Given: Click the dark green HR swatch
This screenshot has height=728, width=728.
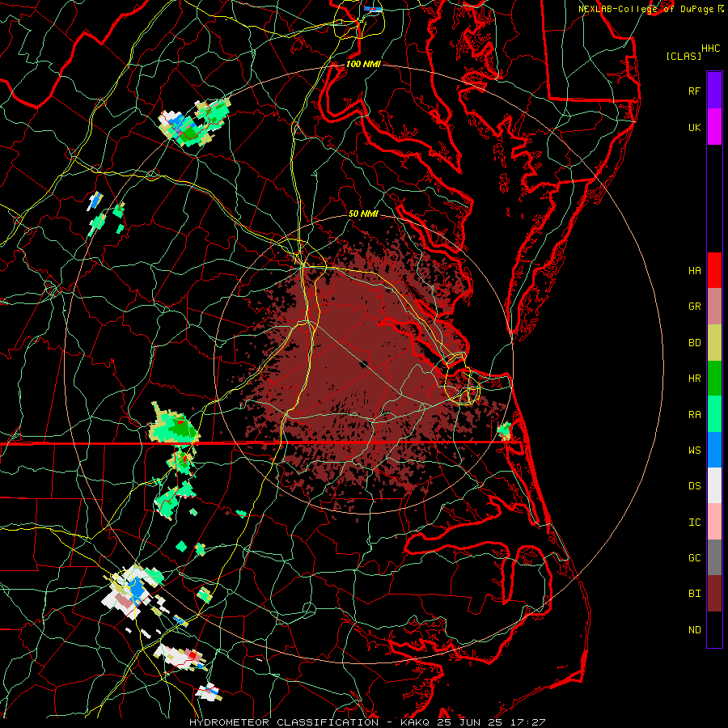Looking at the screenshot, I should [714, 379].
